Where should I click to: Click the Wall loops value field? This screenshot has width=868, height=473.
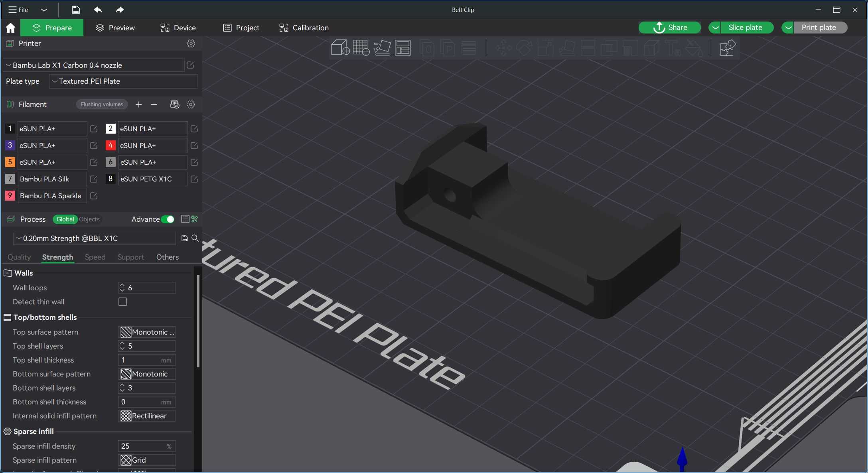tap(147, 288)
